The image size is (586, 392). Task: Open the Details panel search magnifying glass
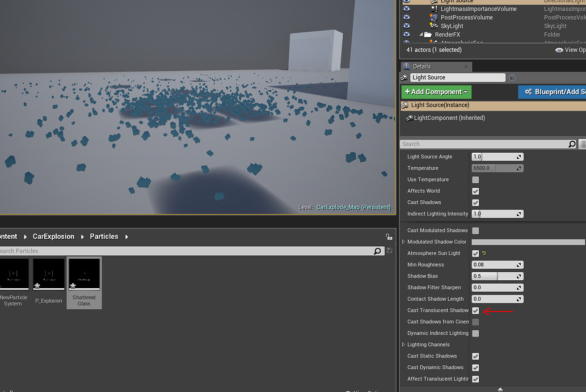[x=571, y=144]
